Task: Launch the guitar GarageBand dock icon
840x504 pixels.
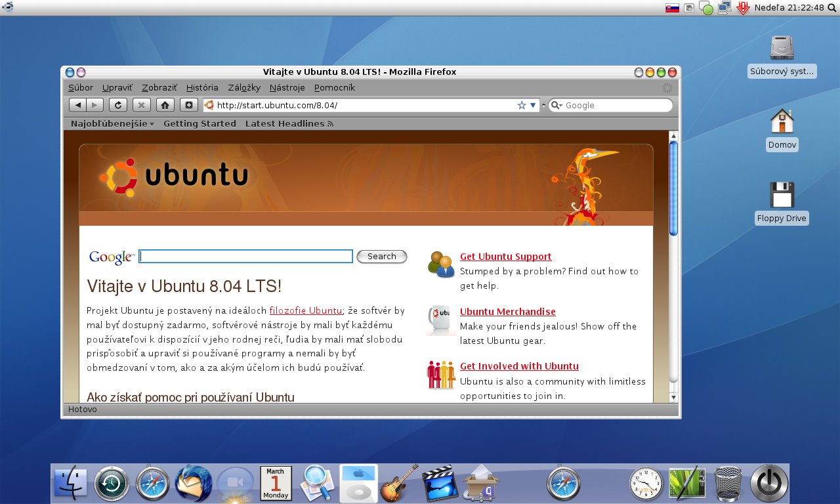Action: [399, 484]
